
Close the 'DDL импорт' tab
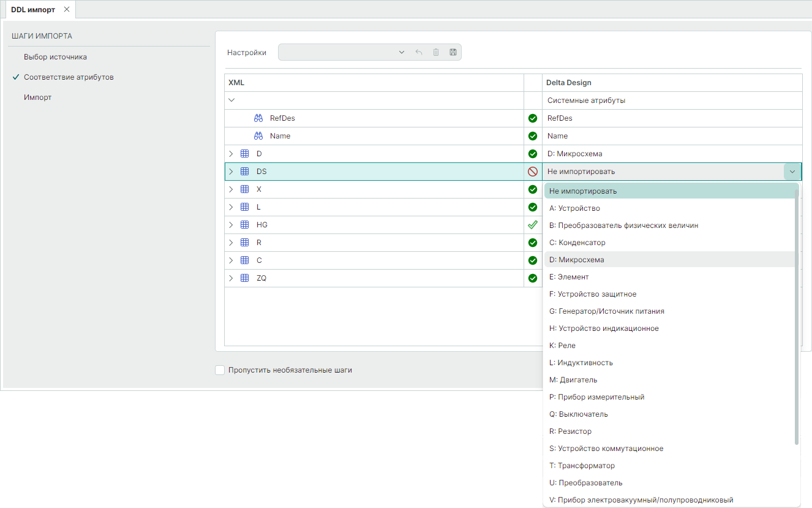[67, 9]
